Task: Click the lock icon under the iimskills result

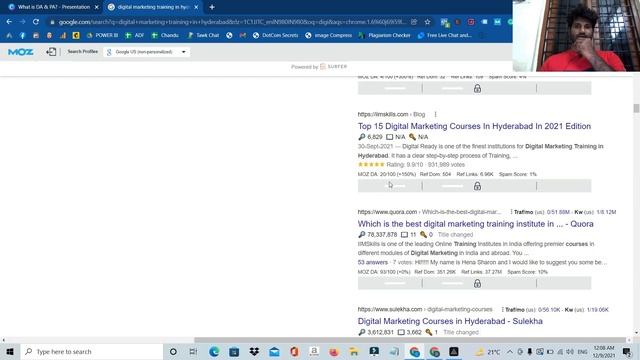Action: [x=477, y=186]
